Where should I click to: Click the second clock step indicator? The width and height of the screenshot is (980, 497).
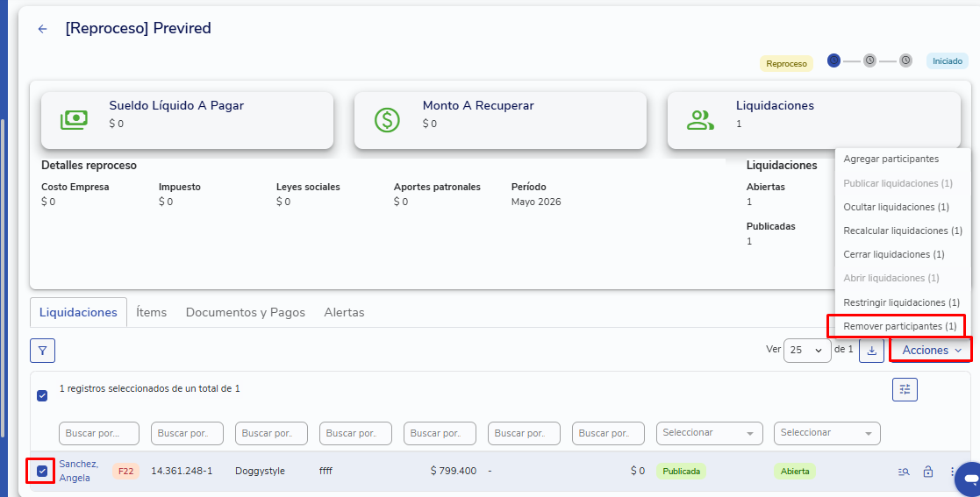(869, 60)
